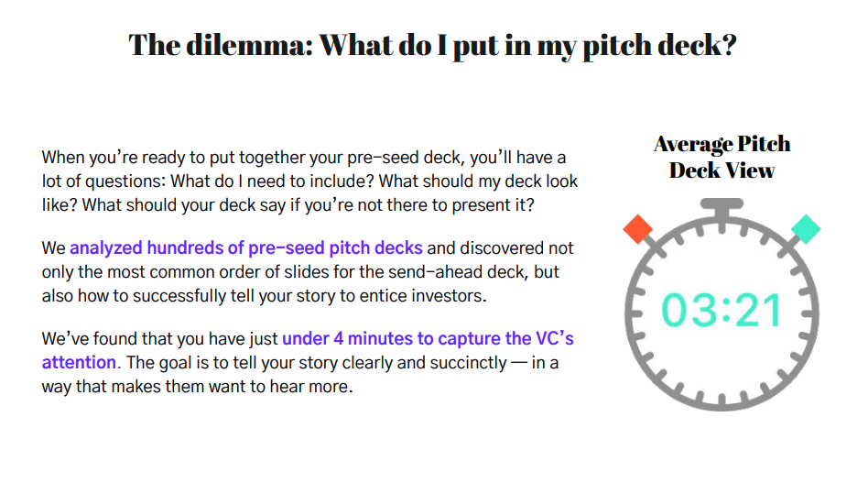Open "analyzed hundreds of pre-seed pitch decks" link

click(245, 248)
